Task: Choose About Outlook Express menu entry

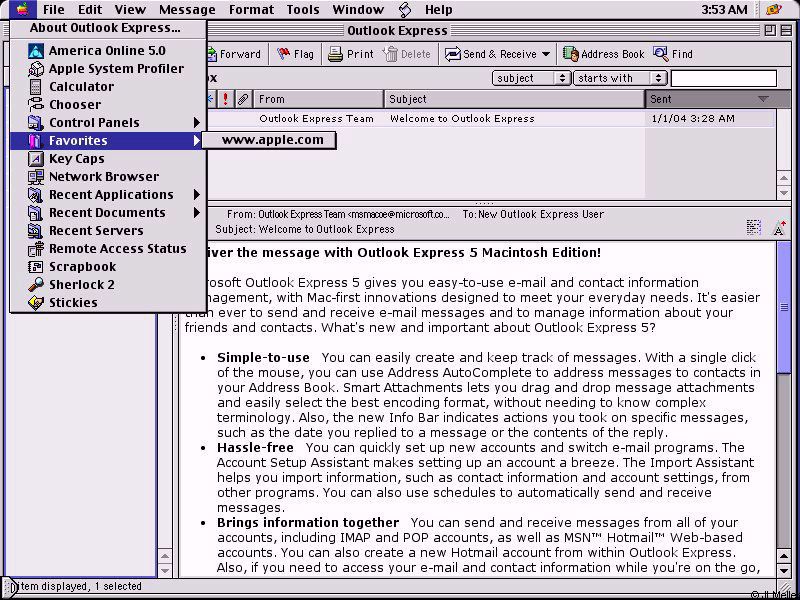Action: [x=105, y=28]
